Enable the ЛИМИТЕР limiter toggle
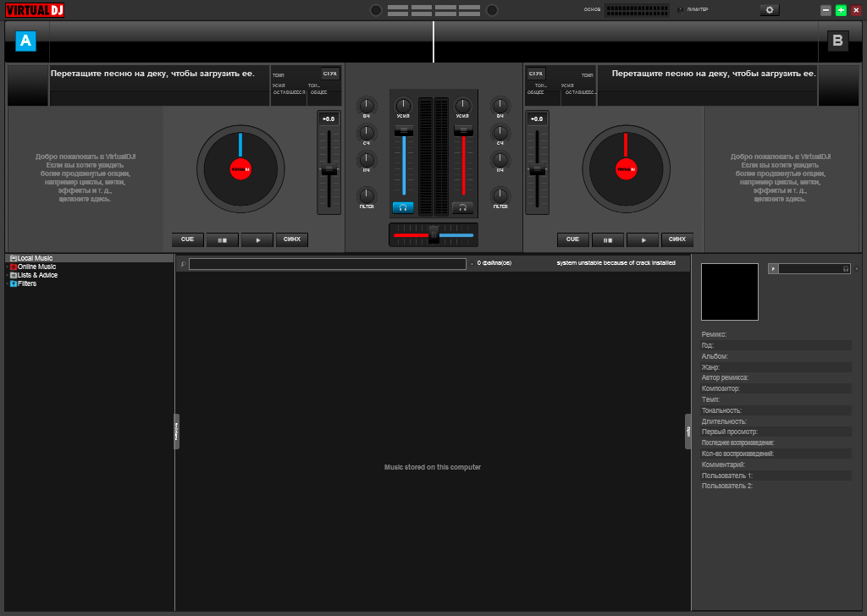 click(679, 8)
